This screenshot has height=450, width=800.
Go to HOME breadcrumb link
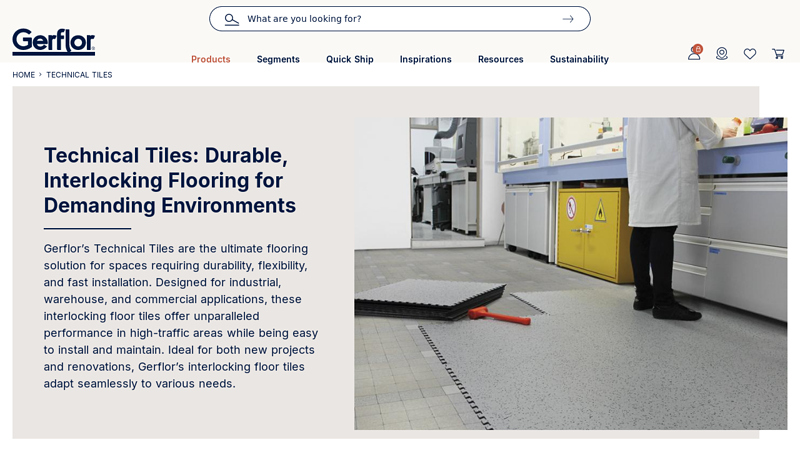[23, 74]
